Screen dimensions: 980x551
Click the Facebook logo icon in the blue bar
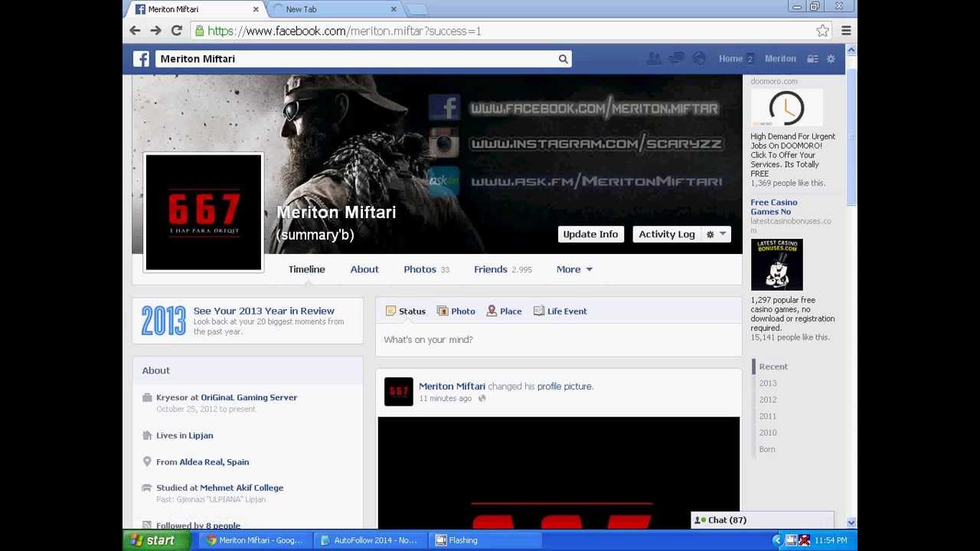[141, 59]
